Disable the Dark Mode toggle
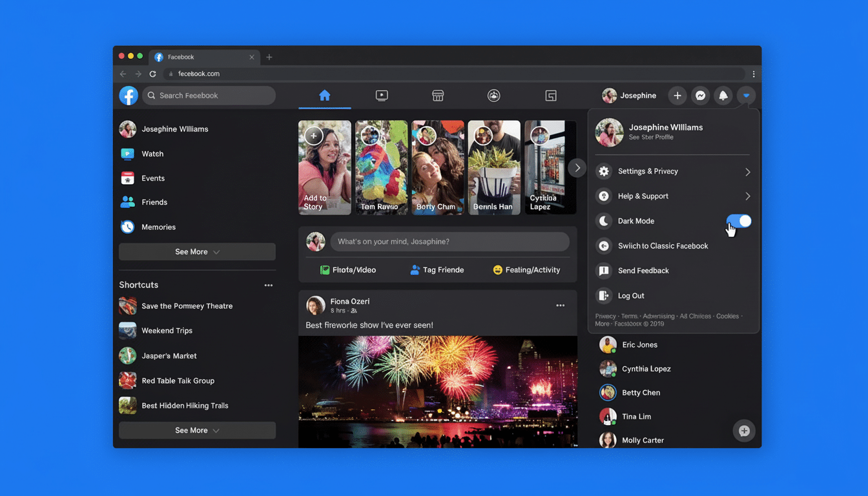 pyautogui.click(x=738, y=220)
